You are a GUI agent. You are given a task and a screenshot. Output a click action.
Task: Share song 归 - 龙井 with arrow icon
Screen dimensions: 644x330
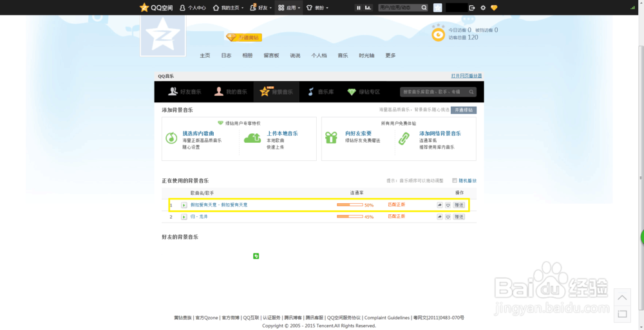click(440, 217)
